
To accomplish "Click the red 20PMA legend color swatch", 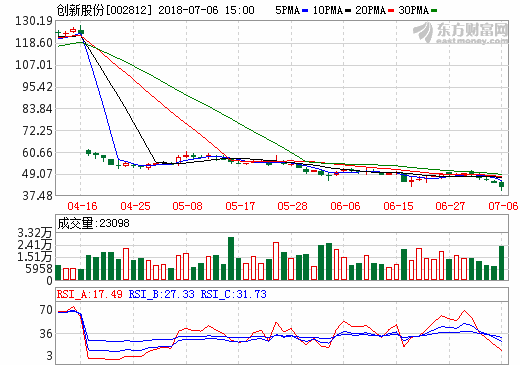I will [x=391, y=11].
